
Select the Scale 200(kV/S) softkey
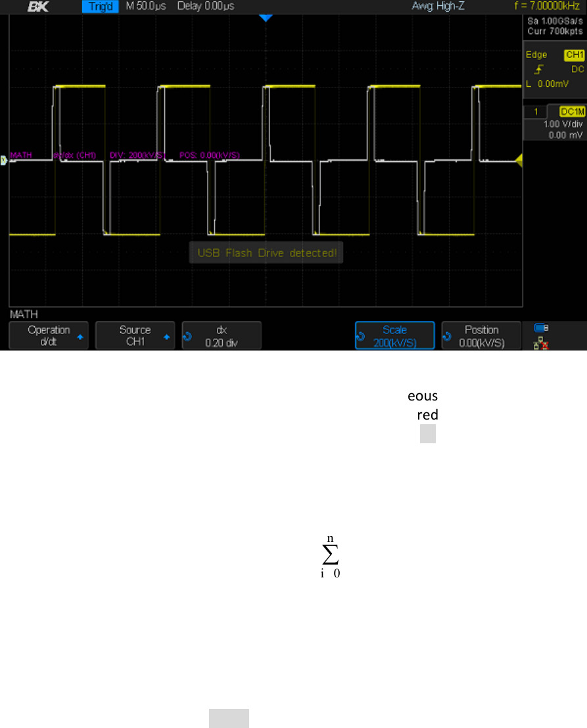tap(394, 335)
